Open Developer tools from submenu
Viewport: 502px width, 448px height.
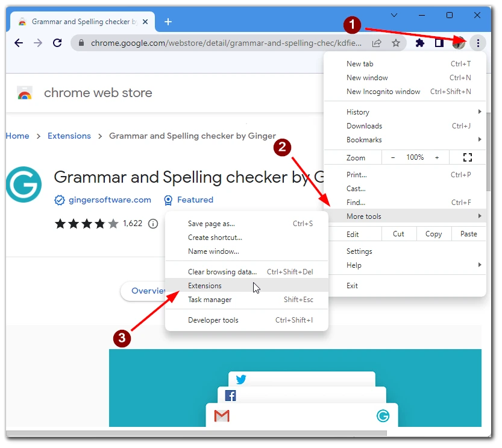pyautogui.click(x=246, y=320)
